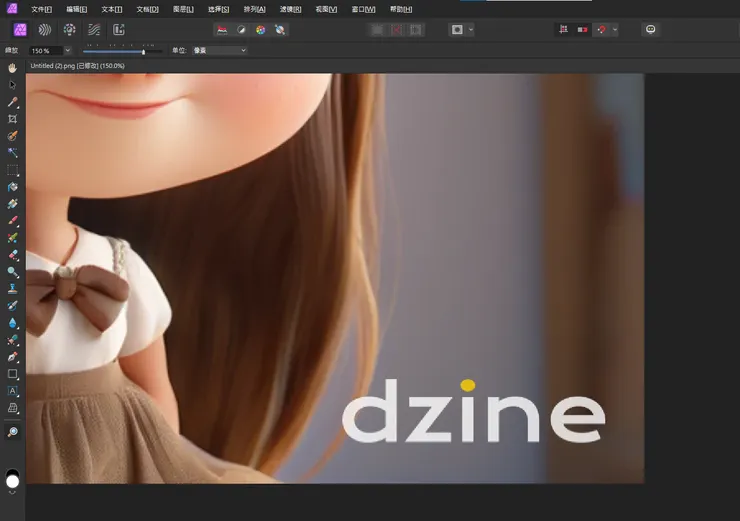
Task: Select the Flood Select magic wand tool
Action: (x=12, y=152)
